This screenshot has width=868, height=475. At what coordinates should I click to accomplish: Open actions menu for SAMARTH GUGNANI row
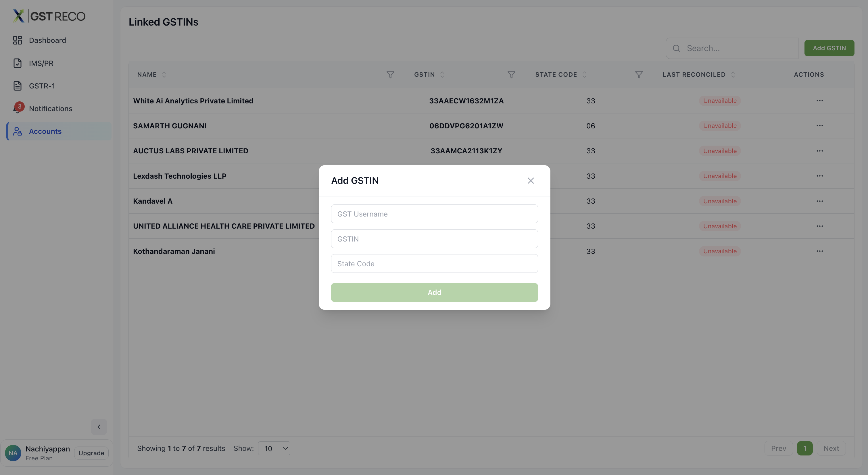click(x=820, y=125)
